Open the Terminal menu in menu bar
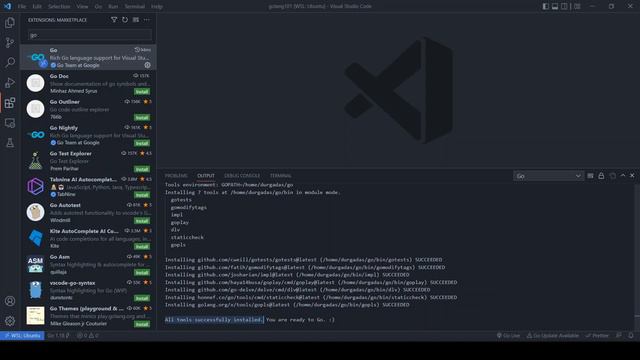This screenshot has width=640, height=360. click(x=135, y=7)
